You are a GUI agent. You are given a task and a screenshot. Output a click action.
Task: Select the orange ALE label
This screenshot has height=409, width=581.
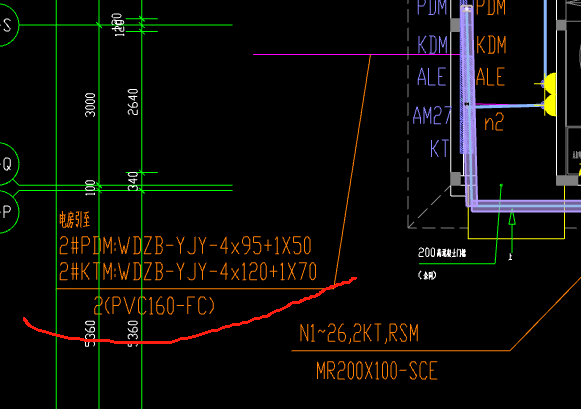(x=490, y=77)
